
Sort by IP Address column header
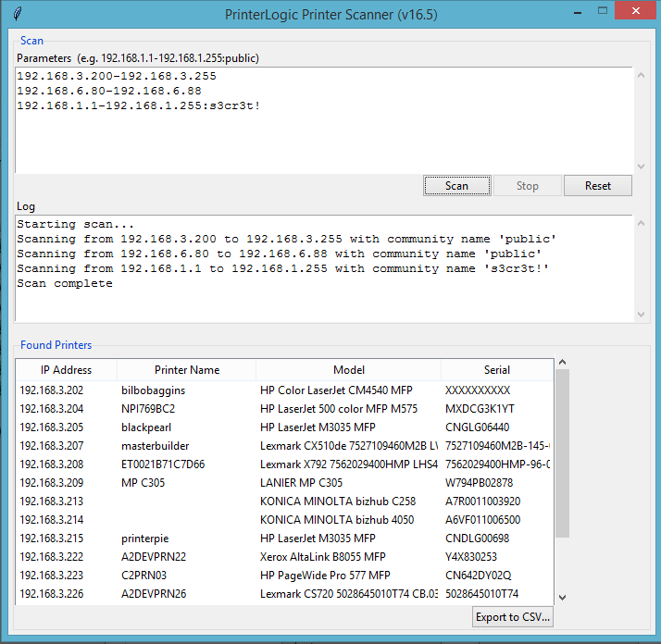pyautogui.click(x=66, y=369)
